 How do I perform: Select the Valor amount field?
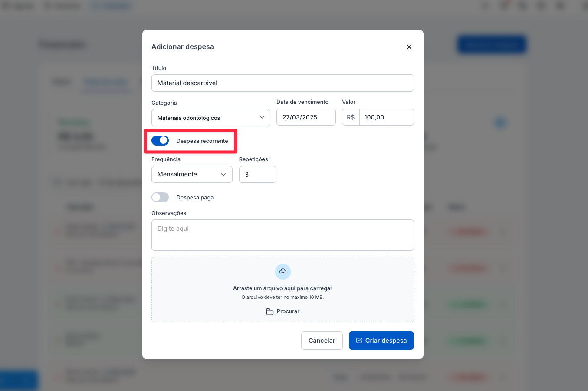pyautogui.click(x=386, y=117)
